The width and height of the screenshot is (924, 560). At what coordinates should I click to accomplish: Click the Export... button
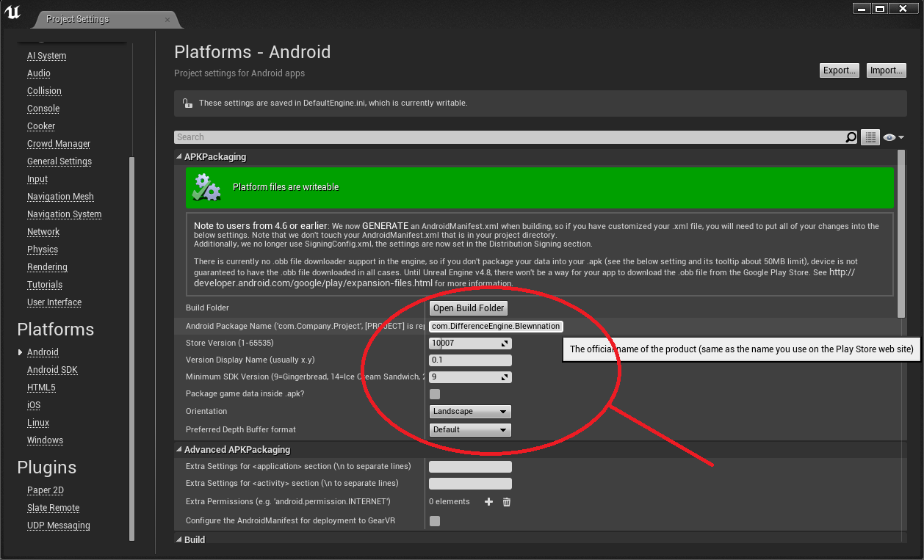click(840, 70)
